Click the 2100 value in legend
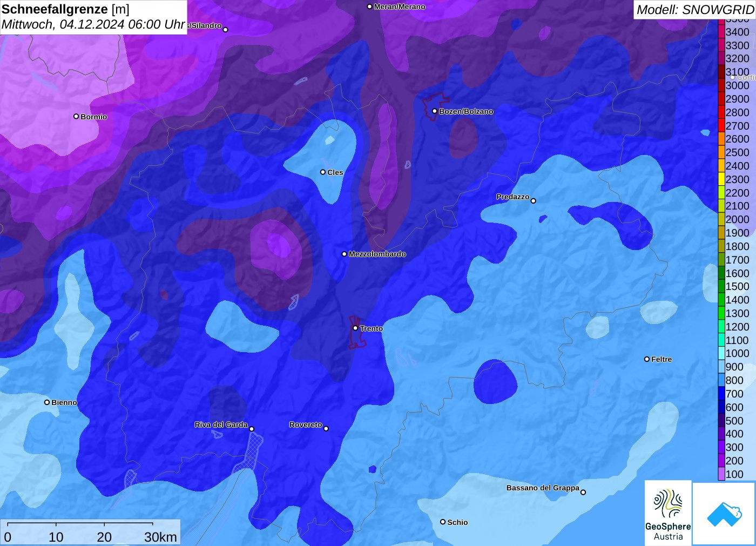This screenshot has height=546, width=756. coord(738,206)
